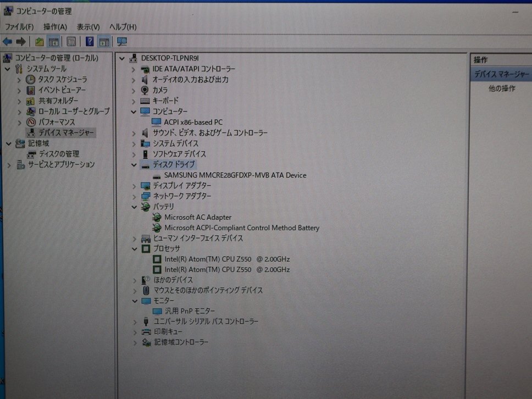Click the ユニバーサル シリアル バス USB icon
Screen dimensions: 532x399
pos(146,322)
